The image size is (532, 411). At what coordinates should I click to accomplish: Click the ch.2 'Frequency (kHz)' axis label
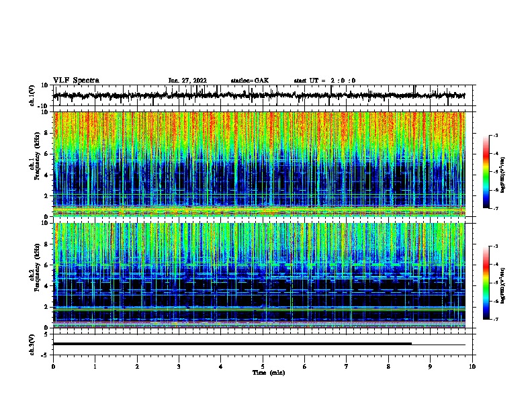tap(37, 267)
